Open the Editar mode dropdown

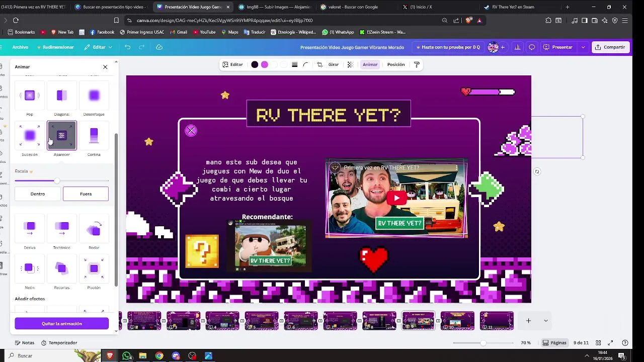pyautogui.click(x=98, y=47)
